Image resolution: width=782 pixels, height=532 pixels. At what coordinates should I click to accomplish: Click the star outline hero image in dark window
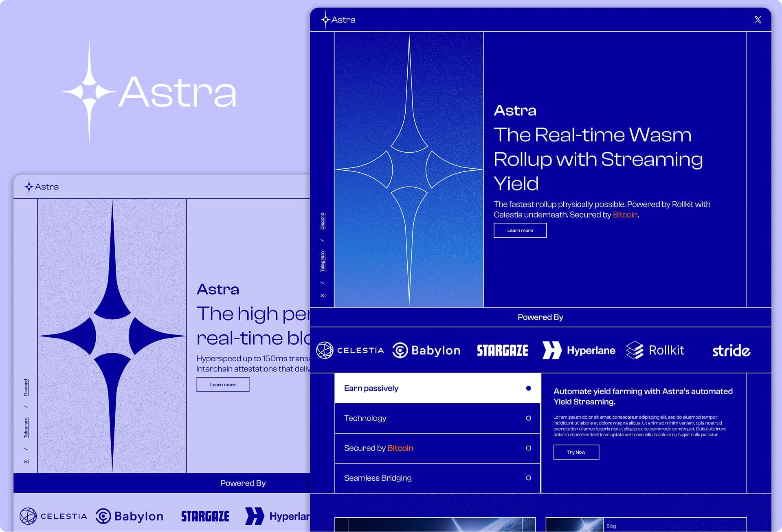pos(409,169)
